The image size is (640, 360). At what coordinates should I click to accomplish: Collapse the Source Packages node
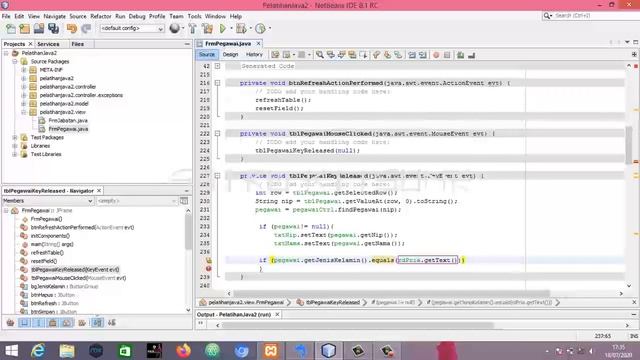point(15,62)
